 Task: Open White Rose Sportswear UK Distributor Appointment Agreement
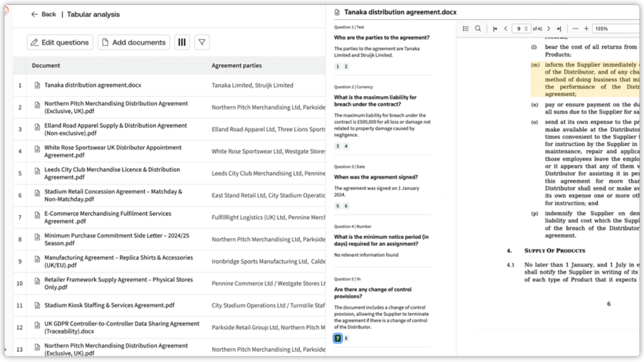point(113,151)
